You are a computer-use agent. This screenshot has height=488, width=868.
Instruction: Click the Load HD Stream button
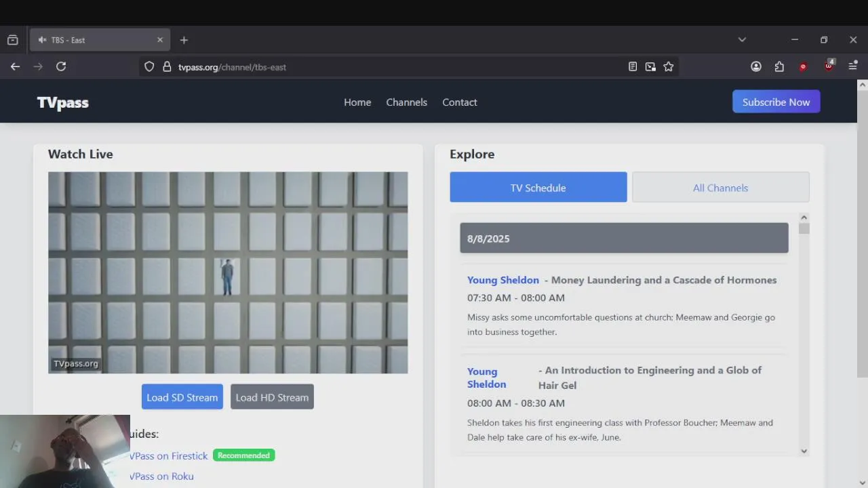[x=272, y=397]
